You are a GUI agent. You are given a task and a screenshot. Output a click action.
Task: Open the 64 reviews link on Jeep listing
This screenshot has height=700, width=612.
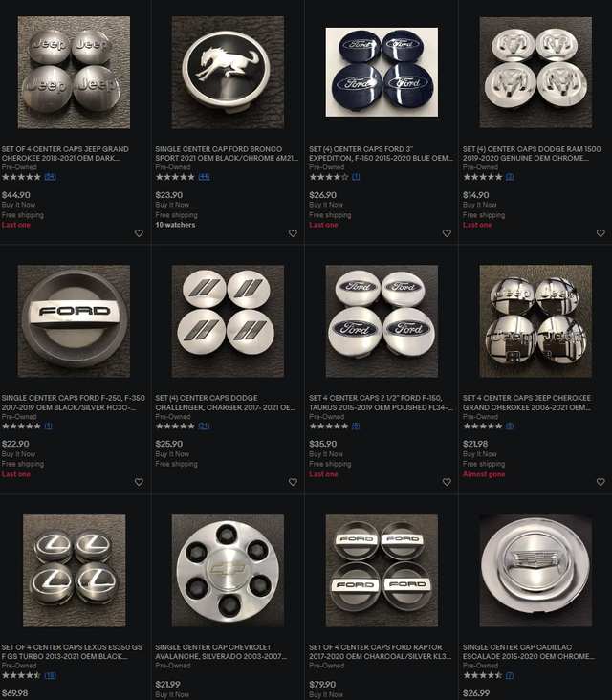pyautogui.click(x=50, y=176)
